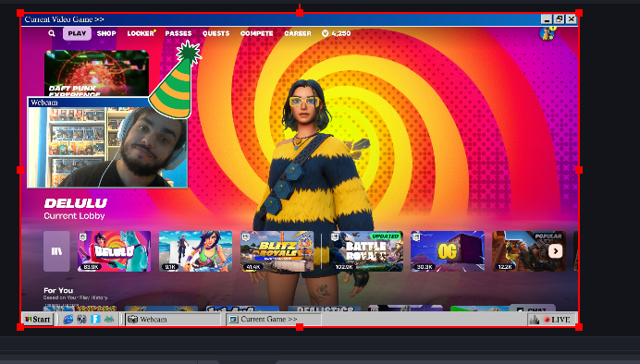640x364 pixels.
Task: Click the DELULU lobby title
Action: tap(76, 203)
